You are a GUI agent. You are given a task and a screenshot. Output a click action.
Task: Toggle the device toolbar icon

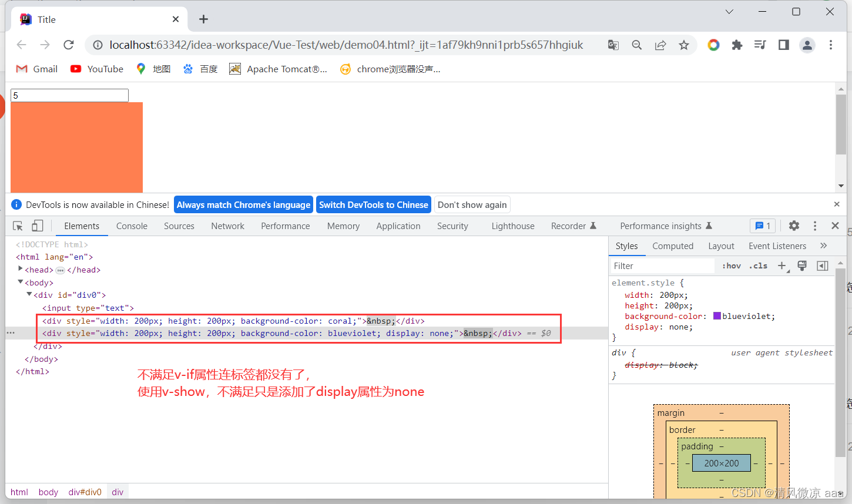pyautogui.click(x=37, y=226)
